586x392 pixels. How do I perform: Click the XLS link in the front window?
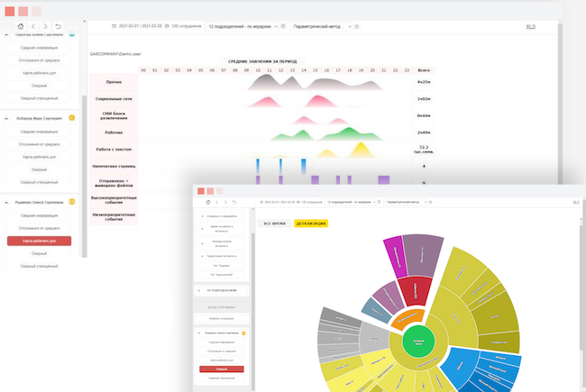pyautogui.click(x=576, y=202)
